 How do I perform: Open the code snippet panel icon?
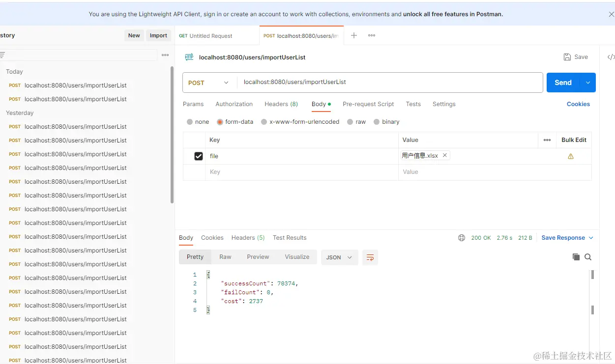pos(611,57)
